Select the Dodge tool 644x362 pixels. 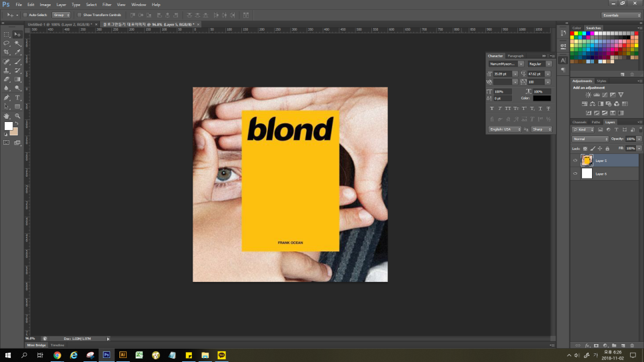[17, 88]
